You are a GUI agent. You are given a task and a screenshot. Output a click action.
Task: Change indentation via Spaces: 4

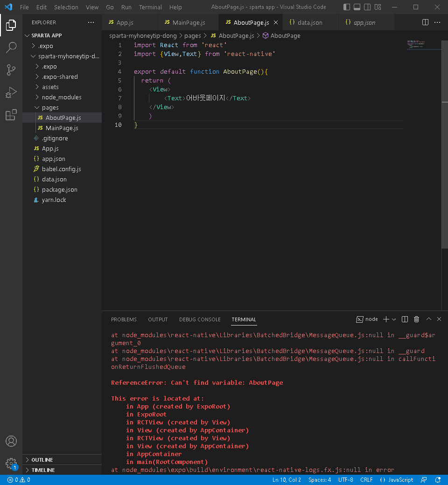pos(320,480)
